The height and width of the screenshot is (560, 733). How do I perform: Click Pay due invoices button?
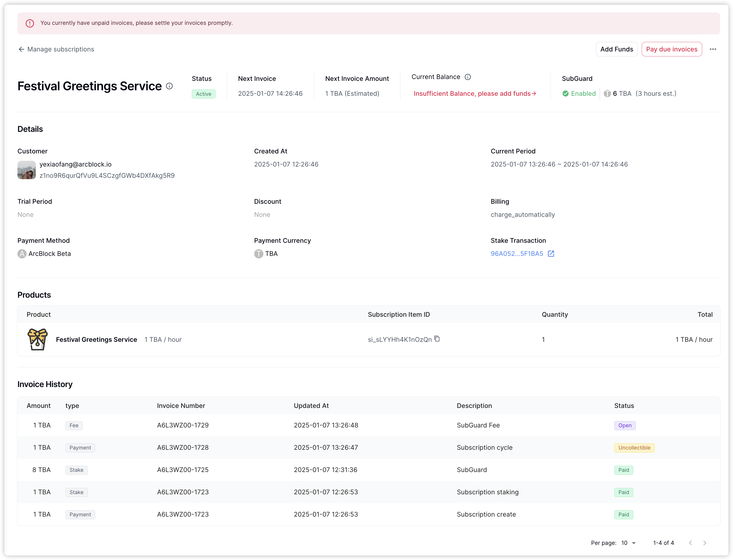pyautogui.click(x=671, y=49)
